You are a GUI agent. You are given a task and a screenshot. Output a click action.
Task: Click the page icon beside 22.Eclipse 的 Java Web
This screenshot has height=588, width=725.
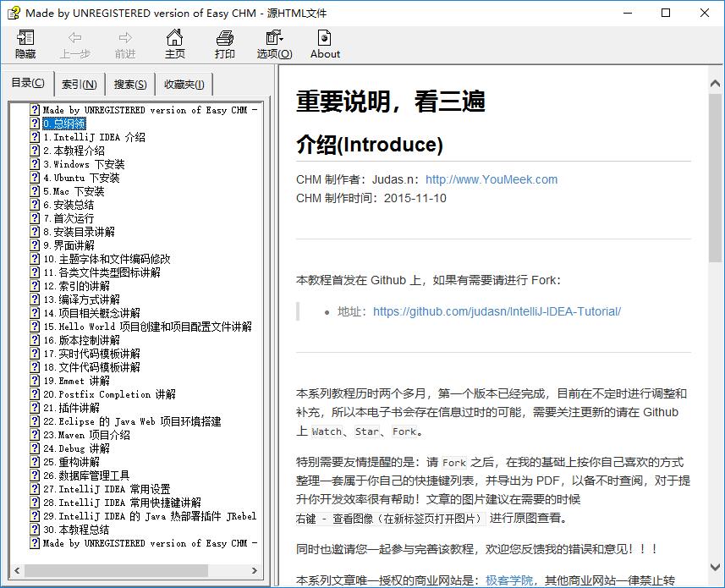coord(35,420)
